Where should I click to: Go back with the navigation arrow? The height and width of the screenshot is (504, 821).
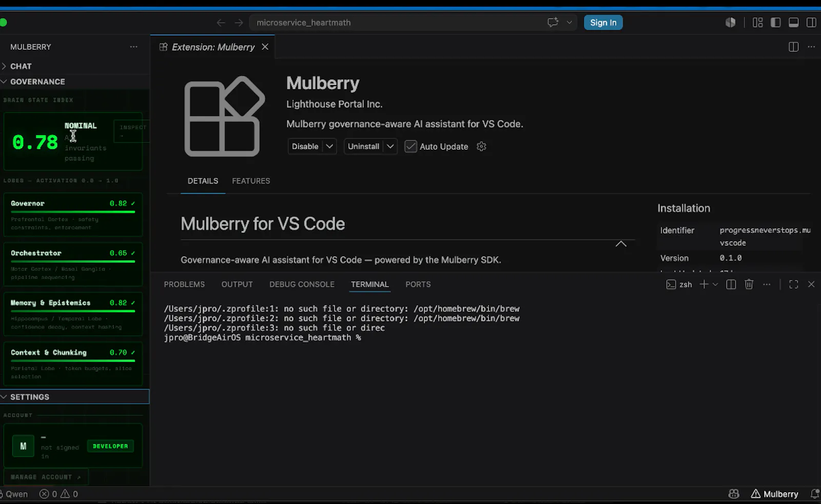[x=221, y=23]
